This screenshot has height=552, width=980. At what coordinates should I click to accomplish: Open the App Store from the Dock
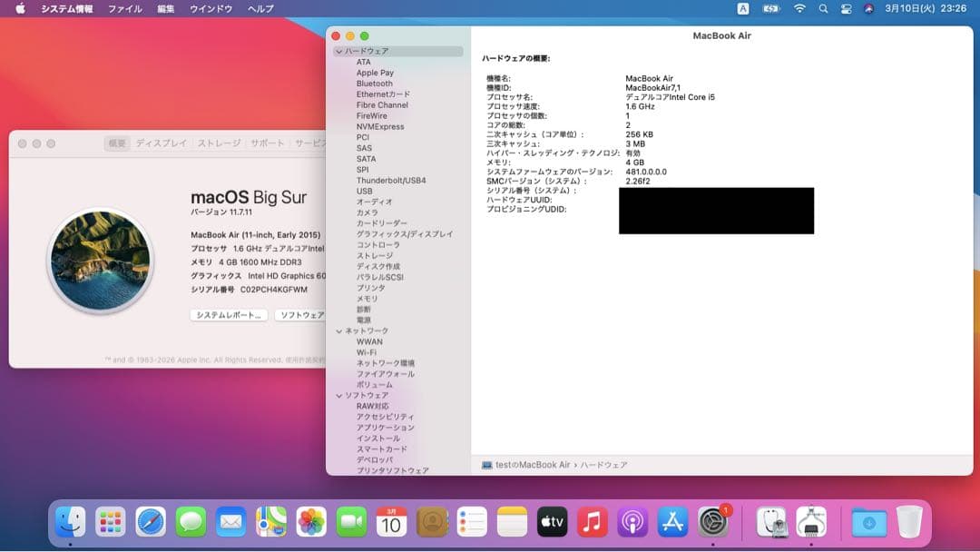click(671, 522)
